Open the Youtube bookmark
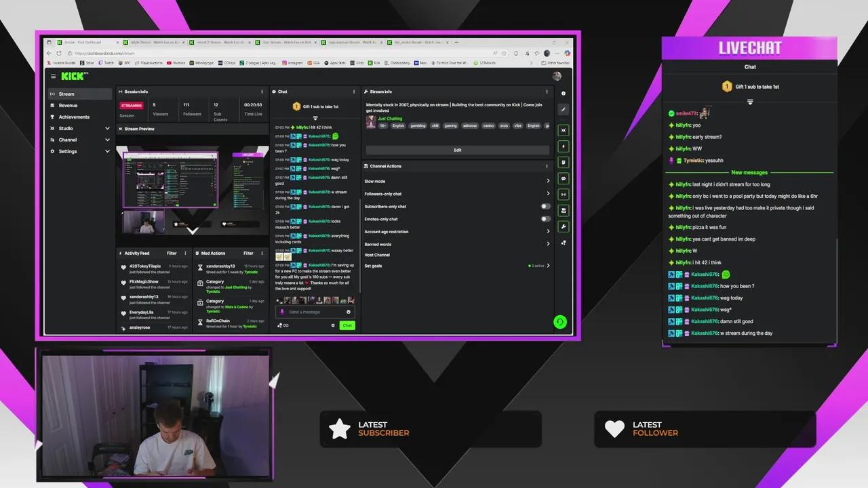This screenshot has width=868, height=488. point(176,62)
